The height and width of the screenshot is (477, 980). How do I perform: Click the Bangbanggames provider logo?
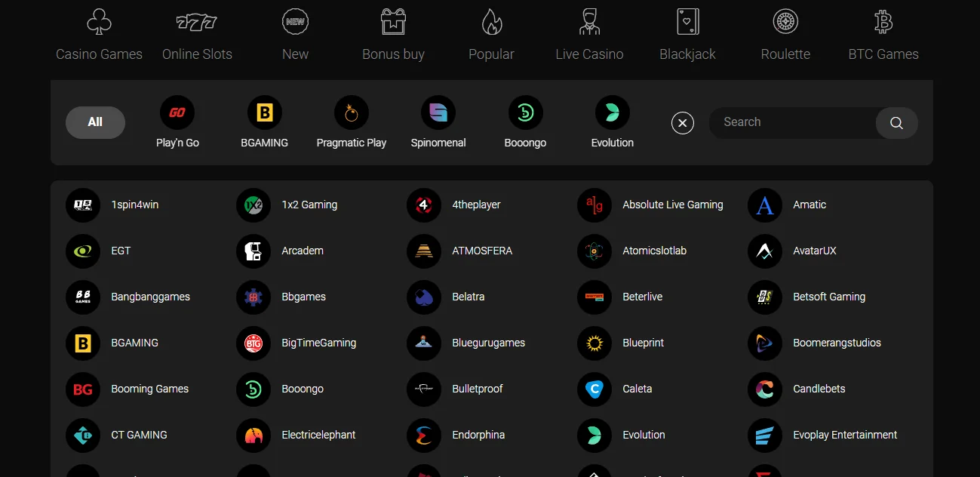pos(83,297)
